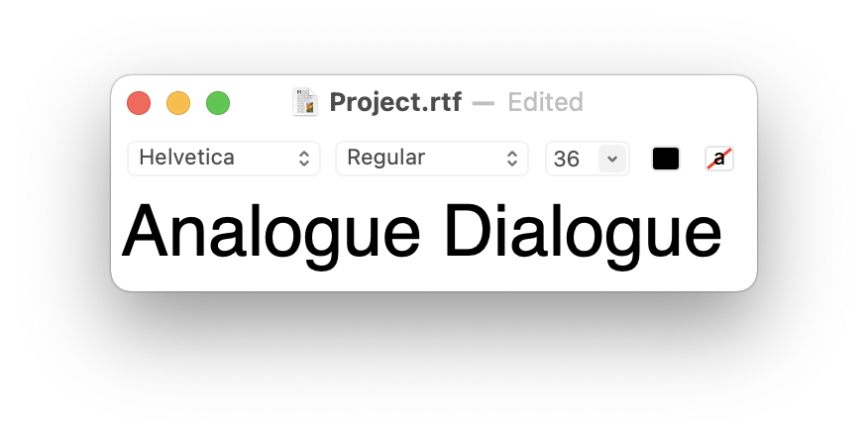Click blank document area below the text

[x=432, y=280]
